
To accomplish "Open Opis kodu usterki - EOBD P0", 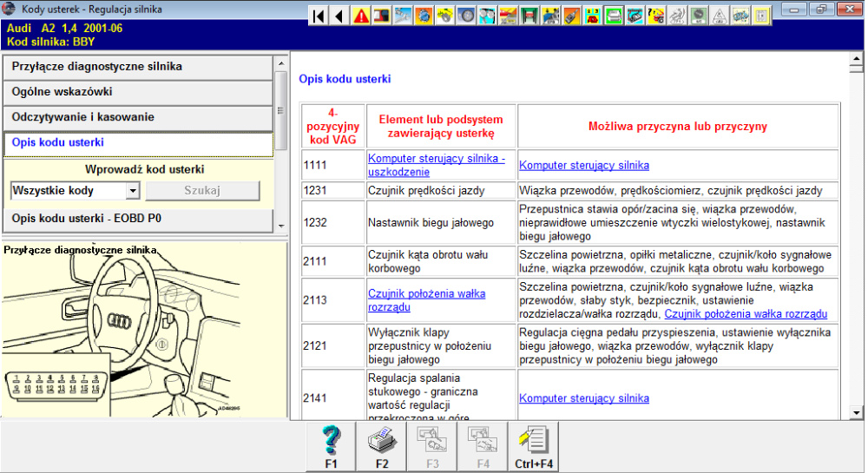I will [x=138, y=219].
